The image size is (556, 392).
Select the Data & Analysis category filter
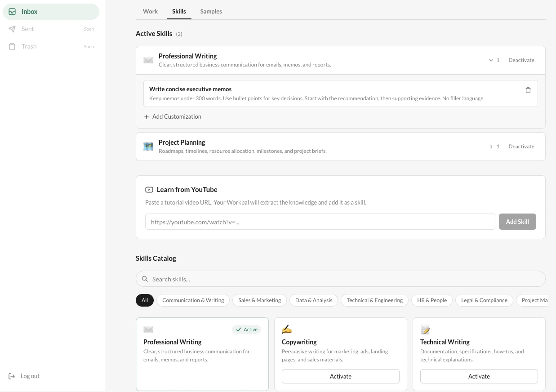(314, 300)
